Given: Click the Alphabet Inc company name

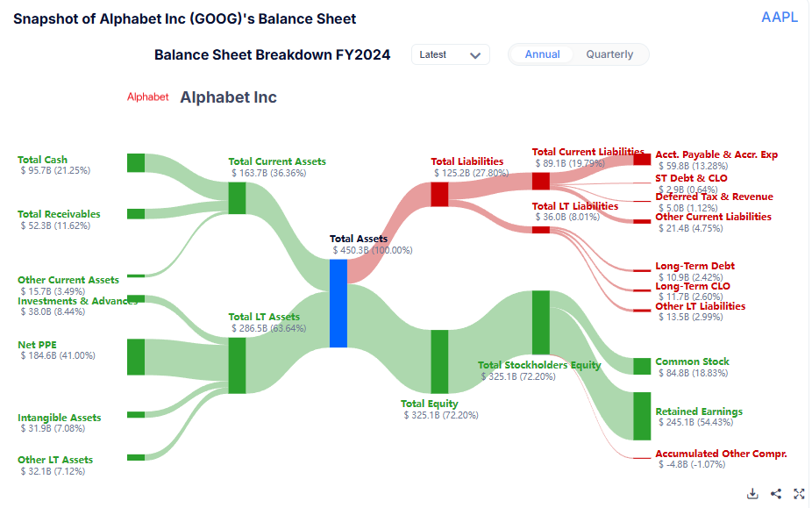Looking at the screenshot, I should pyautogui.click(x=228, y=97).
